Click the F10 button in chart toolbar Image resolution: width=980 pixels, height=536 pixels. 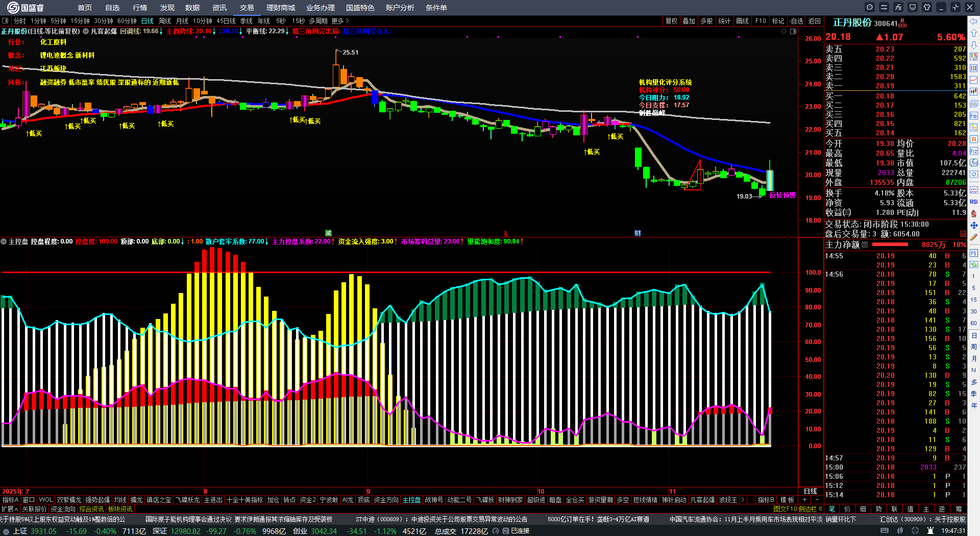761,21
